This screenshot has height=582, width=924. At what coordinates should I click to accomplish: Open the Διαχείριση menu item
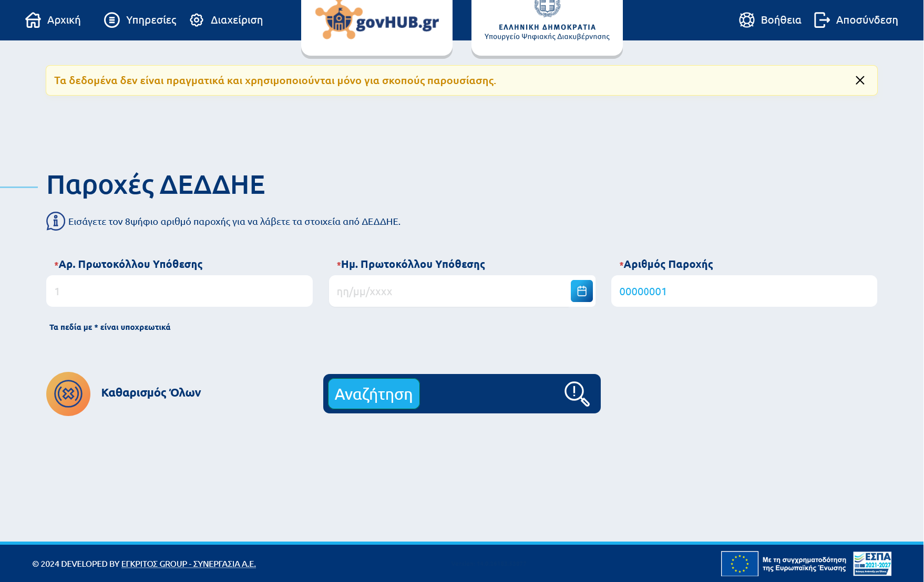227,20
